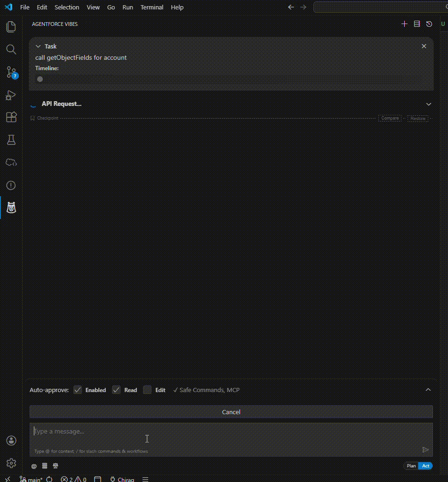Screen dimensions: 448x482
Task: Open the Extensions view
Action: coord(11,117)
